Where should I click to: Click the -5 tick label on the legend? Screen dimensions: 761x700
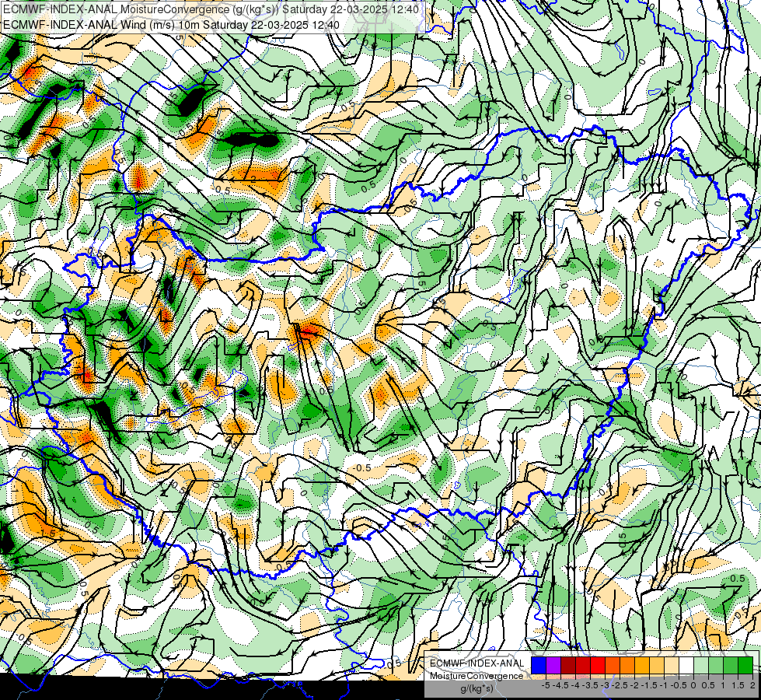546,685
